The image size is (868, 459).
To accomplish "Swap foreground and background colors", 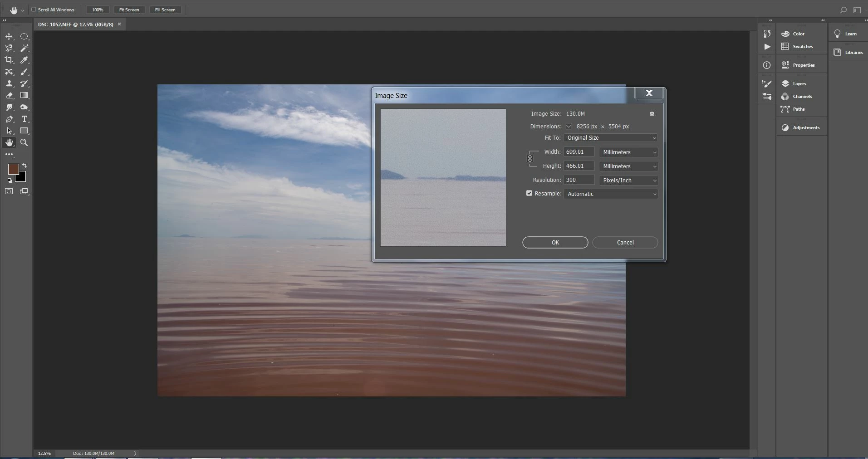I will point(25,166).
